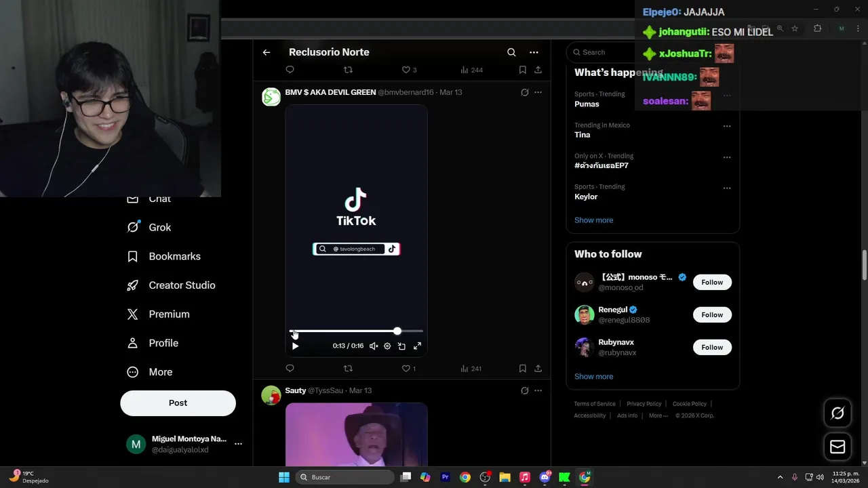Viewport: 868px width, 488px height.
Task: Reply to the post with 244 views
Action: tap(290, 70)
